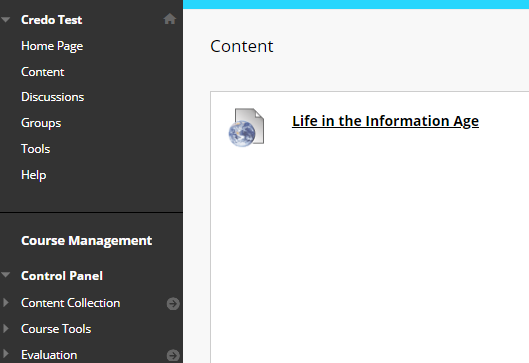
Task: Open the Help menu item
Action: [33, 175]
